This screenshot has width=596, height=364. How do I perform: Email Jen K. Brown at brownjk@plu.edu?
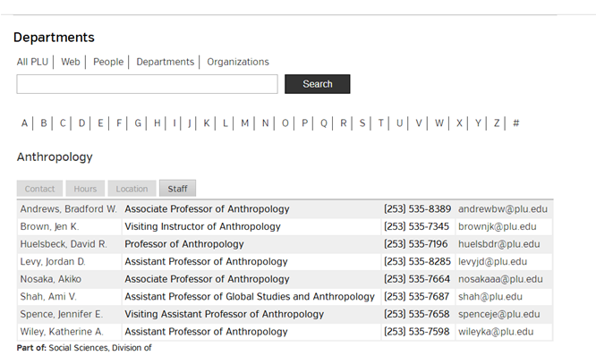pyautogui.click(x=498, y=226)
